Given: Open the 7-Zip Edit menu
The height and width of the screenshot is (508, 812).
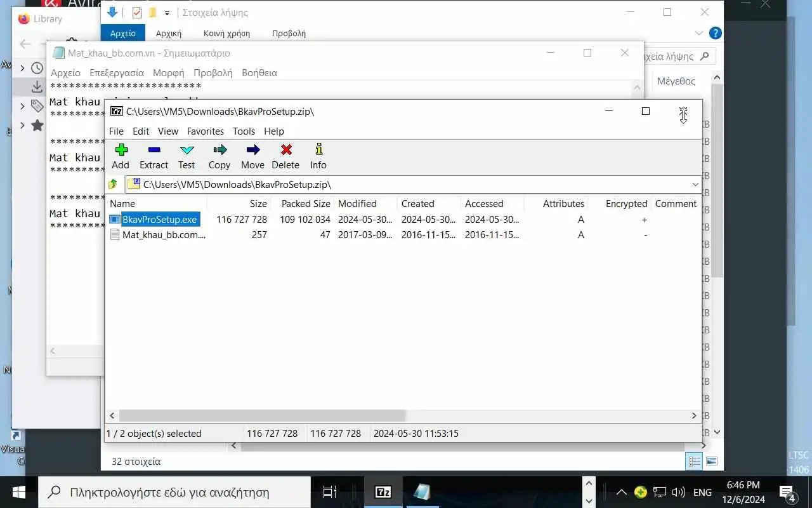Looking at the screenshot, I should [141, 131].
